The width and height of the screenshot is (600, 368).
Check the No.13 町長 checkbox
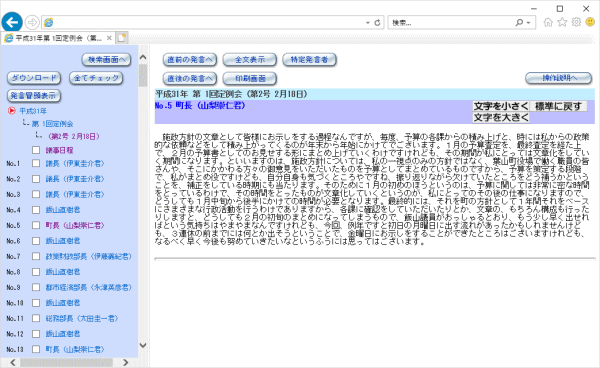36,349
